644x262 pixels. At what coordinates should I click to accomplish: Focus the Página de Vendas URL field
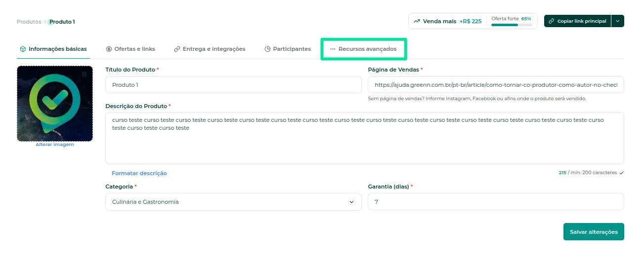point(496,85)
